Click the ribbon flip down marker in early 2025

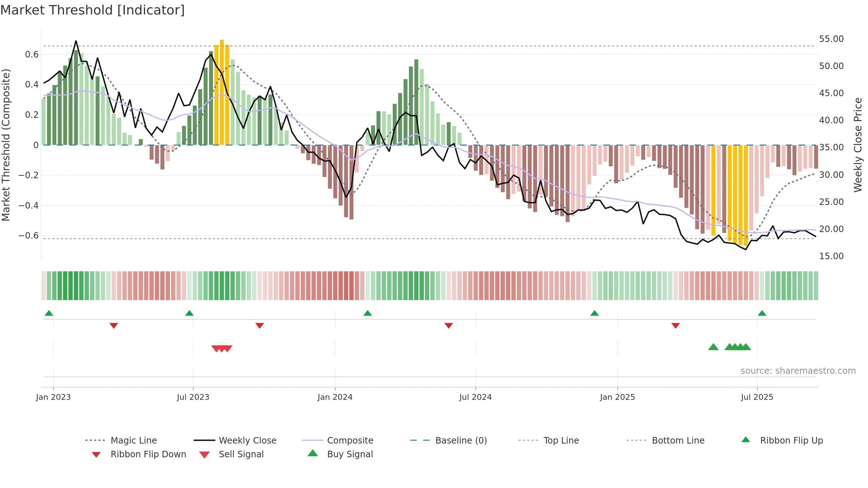coord(675,326)
